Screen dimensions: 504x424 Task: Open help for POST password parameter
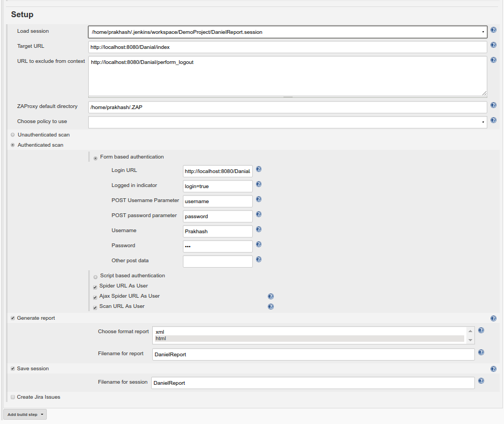tap(258, 214)
